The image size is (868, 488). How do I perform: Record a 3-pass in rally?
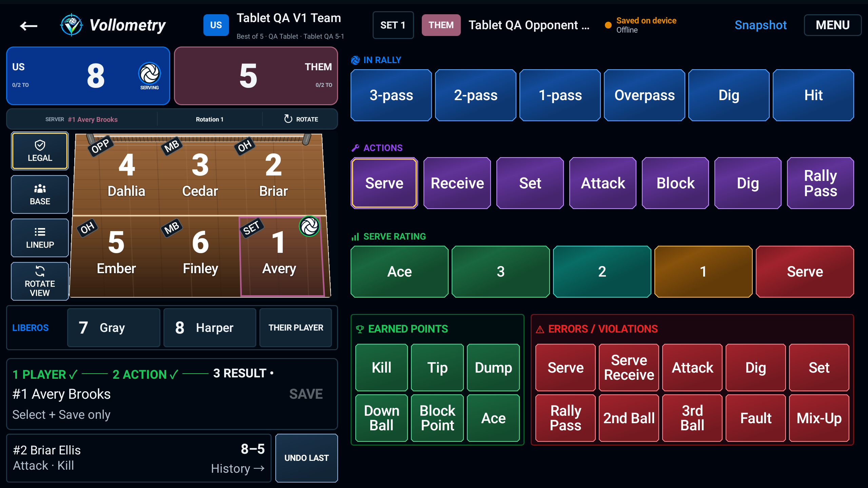391,95
